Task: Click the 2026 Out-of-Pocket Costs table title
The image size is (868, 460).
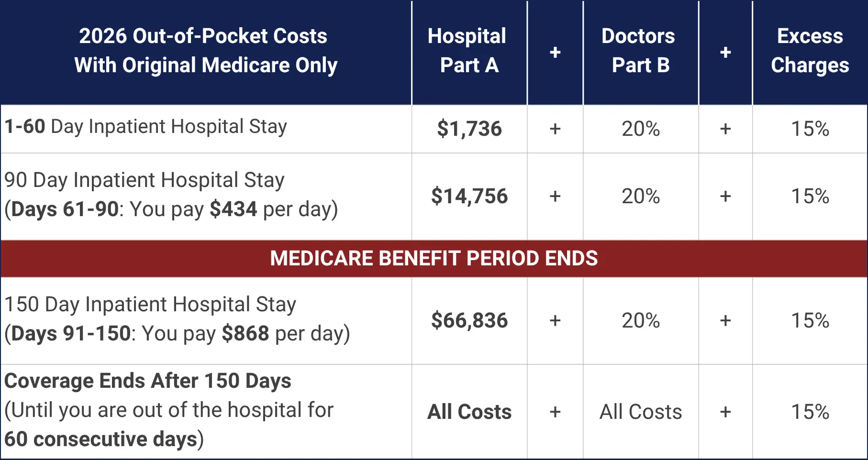Action: tap(206, 51)
